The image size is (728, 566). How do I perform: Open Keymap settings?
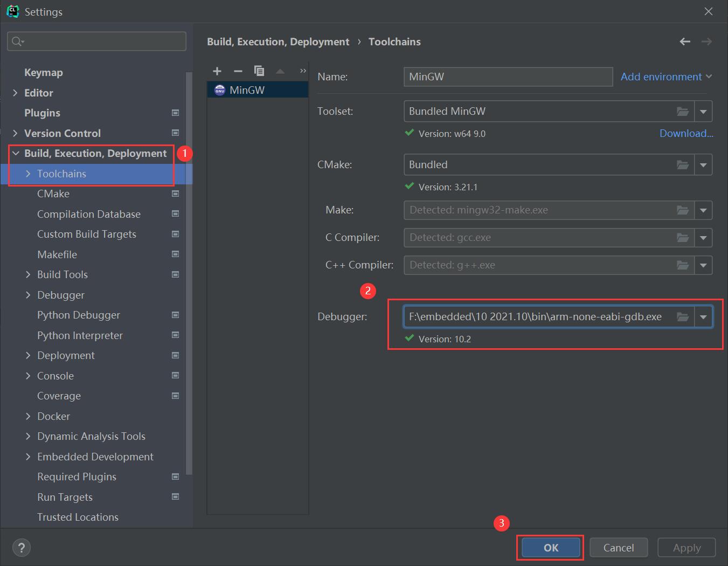tap(44, 72)
